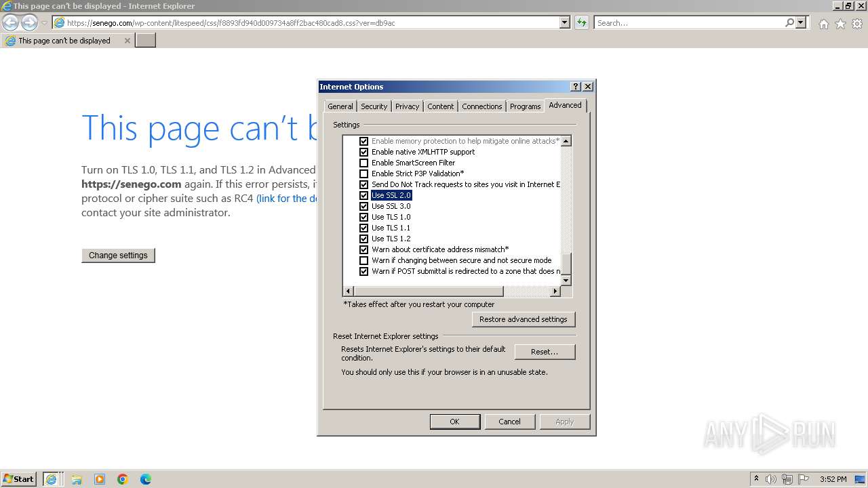
Task: Click the vertical scrollbar thumb in settings list
Action: click(566, 264)
